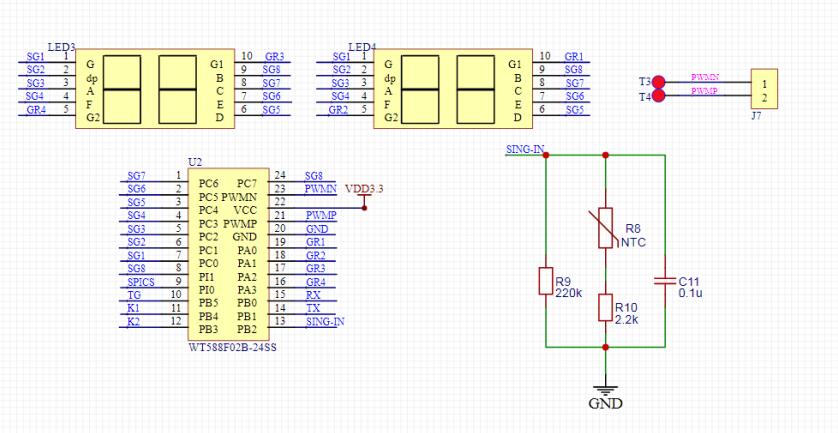Select the T3 red test point
This screenshot has height=433, width=838.
(658, 82)
